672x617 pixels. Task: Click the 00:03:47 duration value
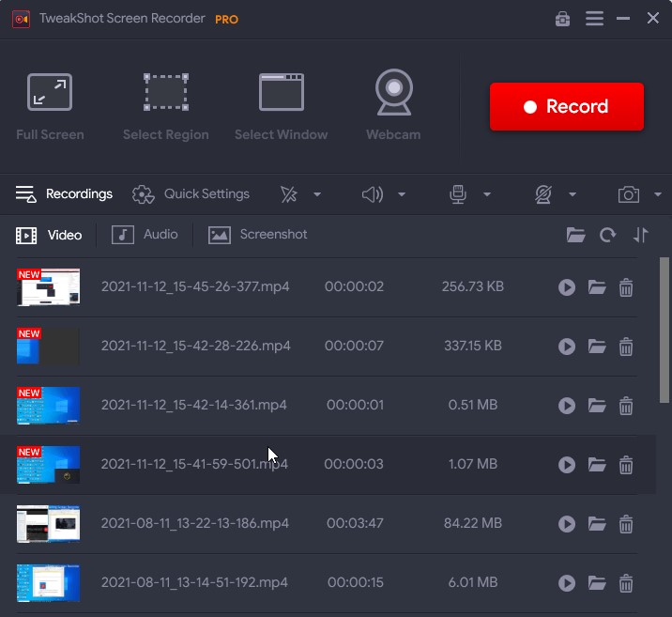point(355,523)
